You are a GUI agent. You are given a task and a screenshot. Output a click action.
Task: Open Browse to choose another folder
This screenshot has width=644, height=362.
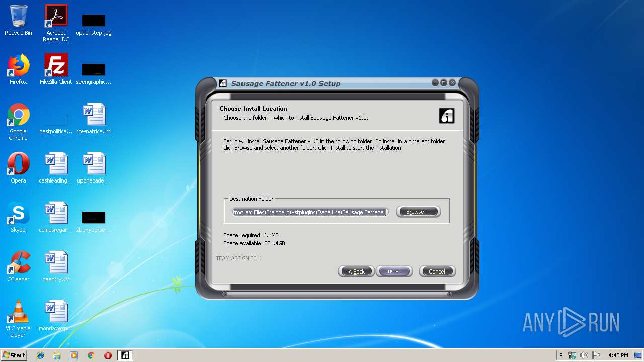418,212
